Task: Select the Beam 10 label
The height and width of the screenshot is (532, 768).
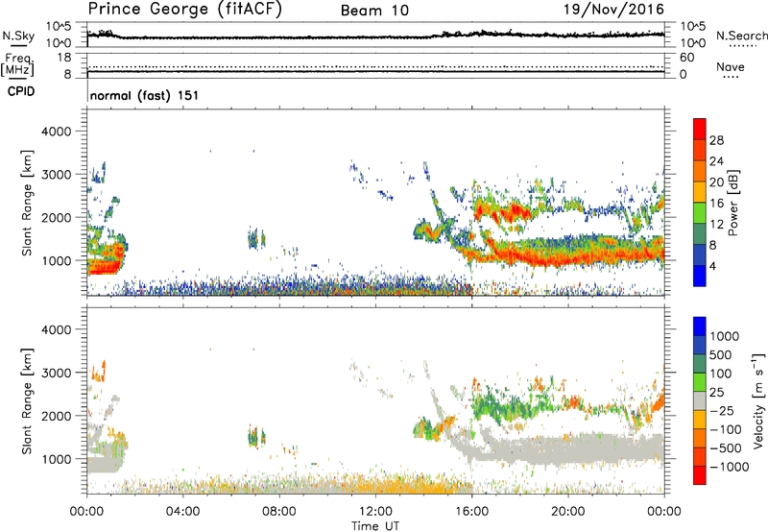Action: tap(374, 11)
